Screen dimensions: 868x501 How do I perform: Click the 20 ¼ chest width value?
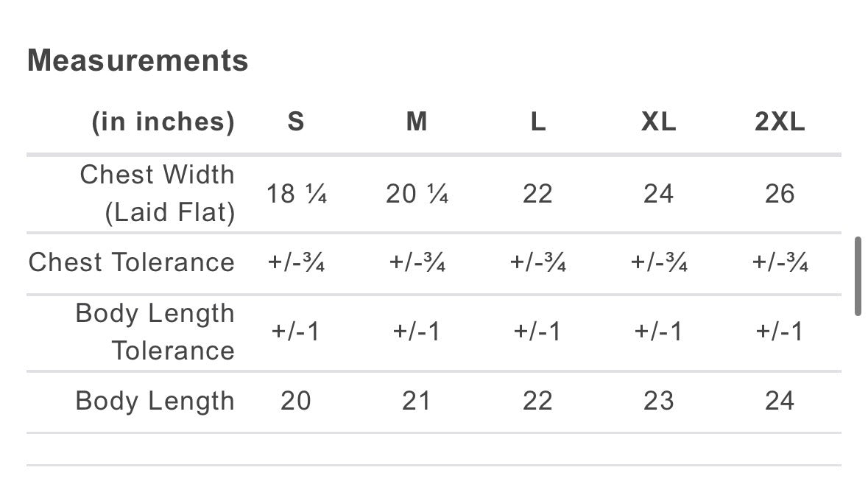click(417, 194)
